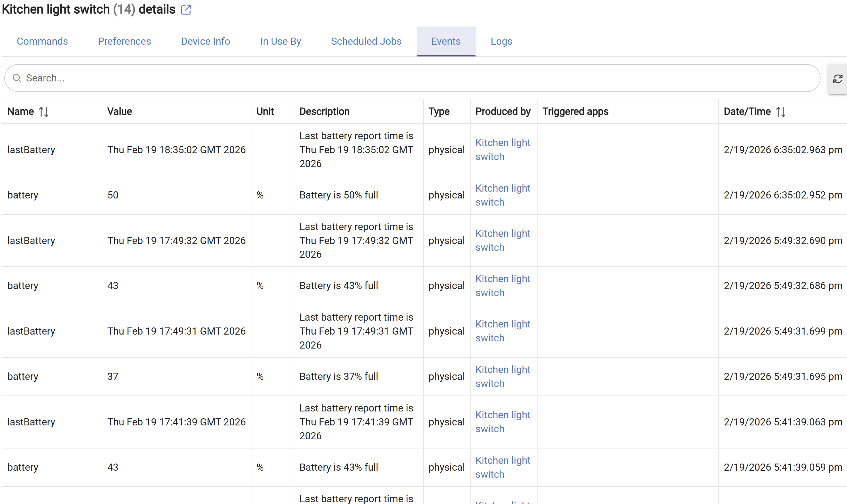Open the Device Info tab
This screenshot has height=504, width=847.
coord(205,41)
